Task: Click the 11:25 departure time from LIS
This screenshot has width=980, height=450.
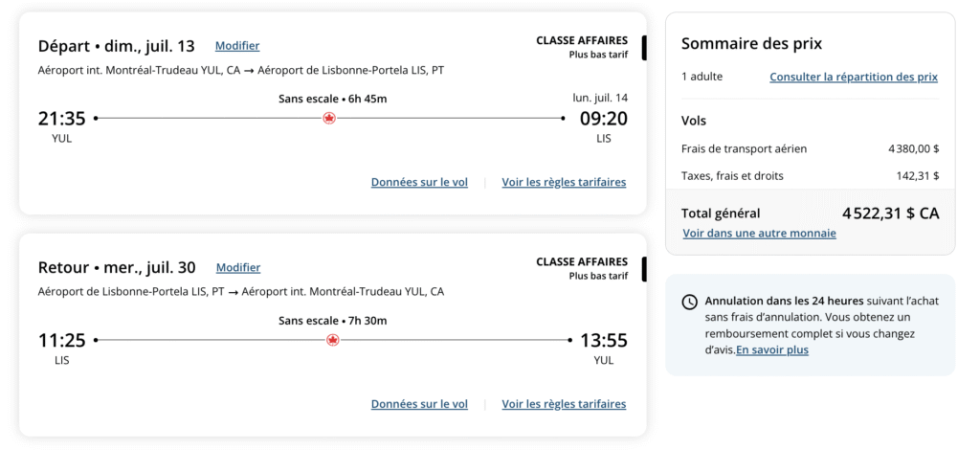Action: (x=62, y=340)
